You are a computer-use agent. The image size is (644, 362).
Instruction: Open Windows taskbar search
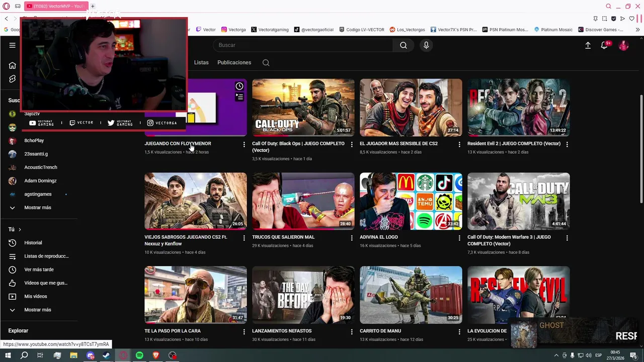pyautogui.click(x=24, y=355)
